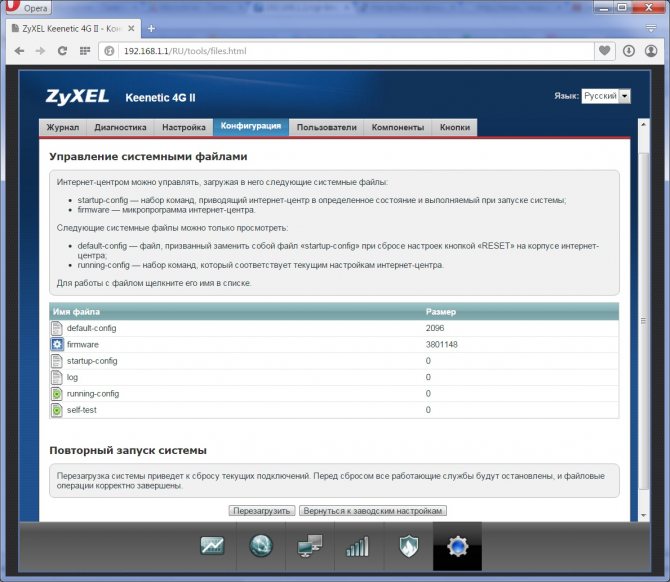Image resolution: width=670 pixels, height=582 pixels.
Task: Click the address bar URL field
Action: pos(355,51)
